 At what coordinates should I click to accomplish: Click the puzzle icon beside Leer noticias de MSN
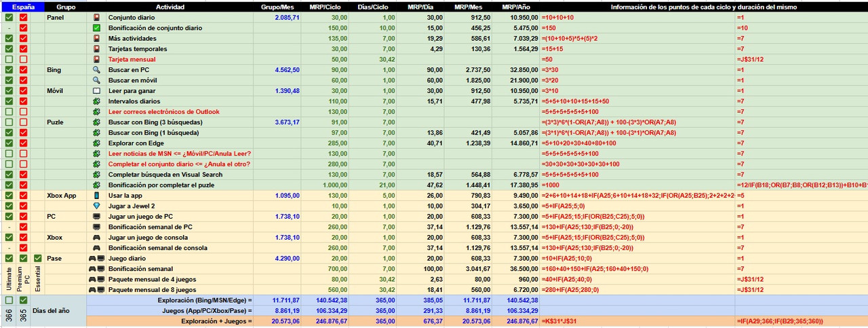(96, 153)
